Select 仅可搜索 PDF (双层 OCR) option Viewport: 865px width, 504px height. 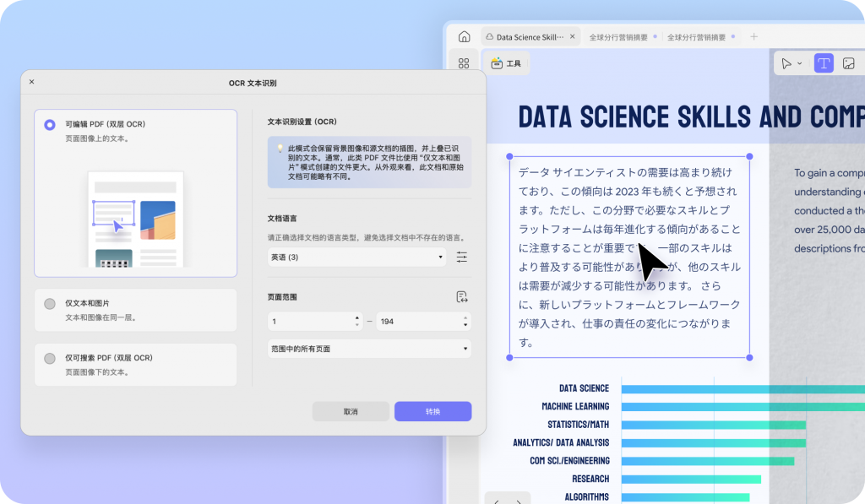136,365
